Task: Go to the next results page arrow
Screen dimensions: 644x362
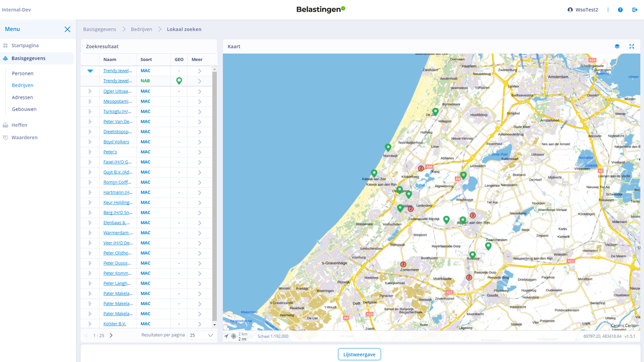Action: pyautogui.click(x=111, y=336)
